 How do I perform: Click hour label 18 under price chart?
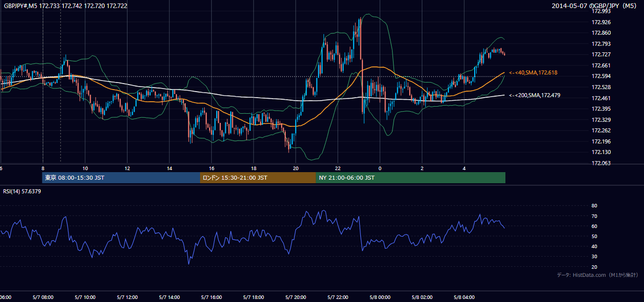[254, 169]
